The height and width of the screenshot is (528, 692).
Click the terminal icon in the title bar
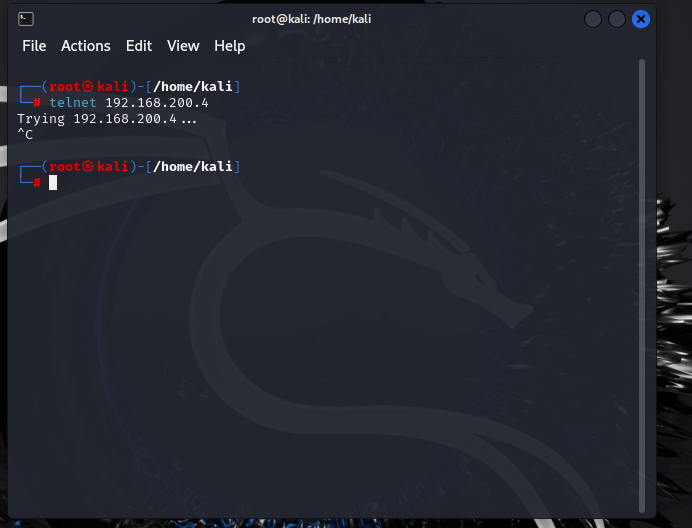(x=26, y=19)
